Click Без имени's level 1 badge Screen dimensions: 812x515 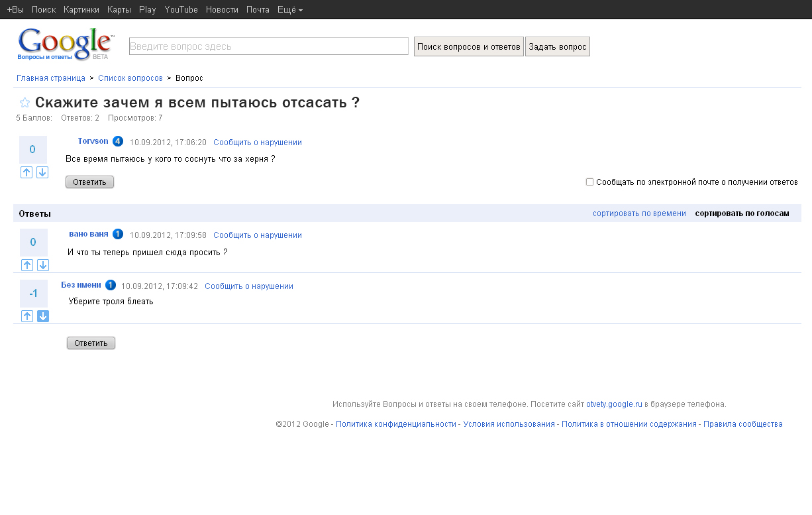(111, 285)
